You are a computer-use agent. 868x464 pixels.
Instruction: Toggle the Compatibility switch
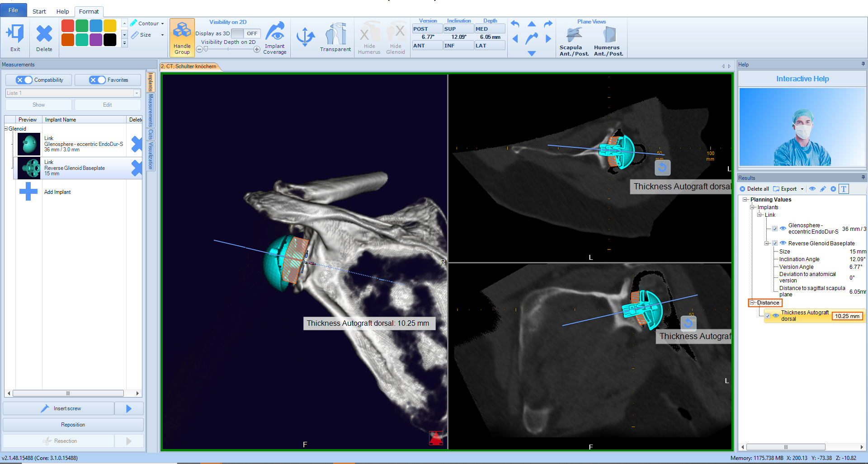24,80
